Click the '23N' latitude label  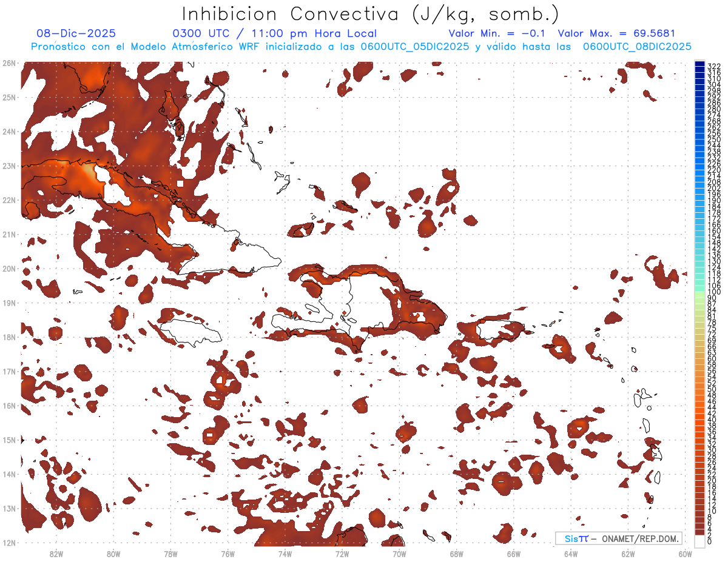point(9,166)
